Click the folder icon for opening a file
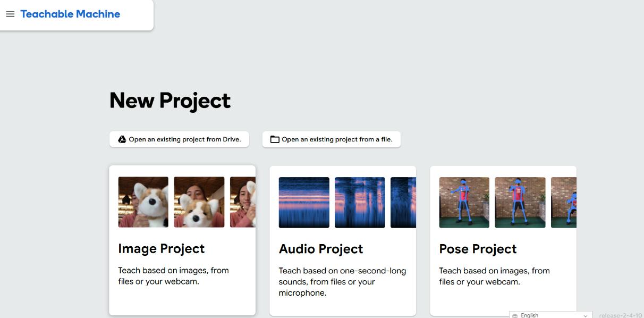Image resolution: width=644 pixels, height=318 pixels. [275, 139]
